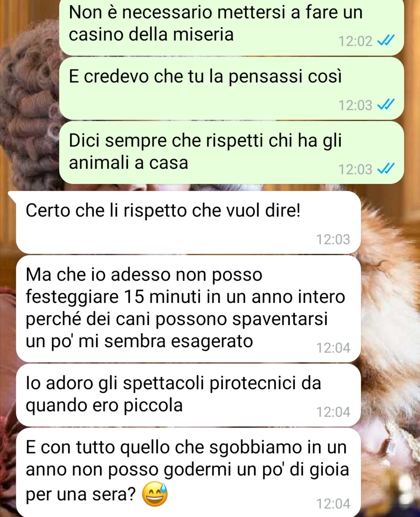Screen dimensions: 420x517
Task: Tap the 12:03 timestamp on 'Certo che li rispetto'
Action: click(x=333, y=239)
